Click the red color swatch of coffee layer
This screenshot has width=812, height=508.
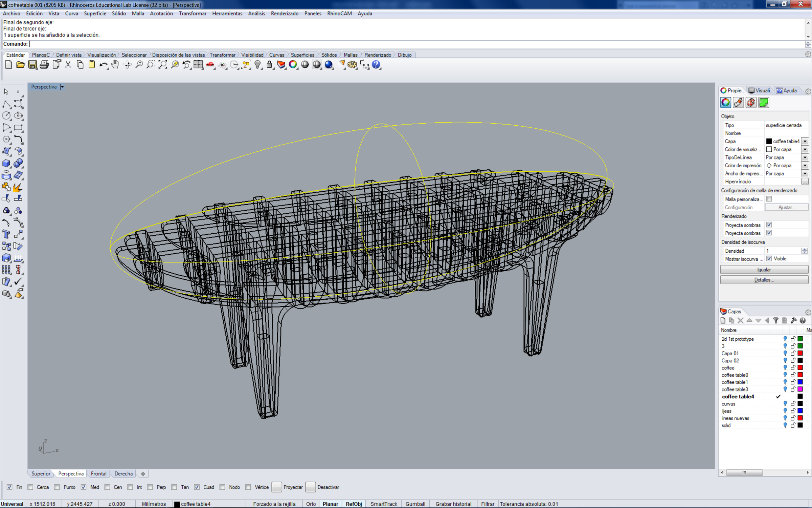click(800, 368)
